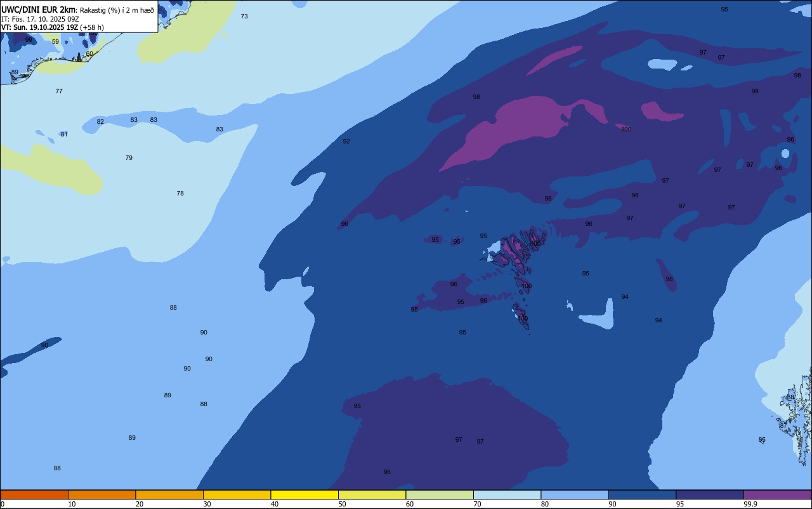Click the legend tick label 70
This screenshot has height=509, width=812.
pyautogui.click(x=477, y=504)
